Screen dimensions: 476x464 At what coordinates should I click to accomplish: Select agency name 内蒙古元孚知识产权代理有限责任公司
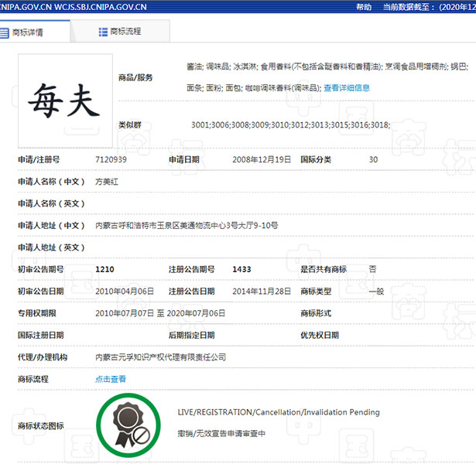point(160,357)
